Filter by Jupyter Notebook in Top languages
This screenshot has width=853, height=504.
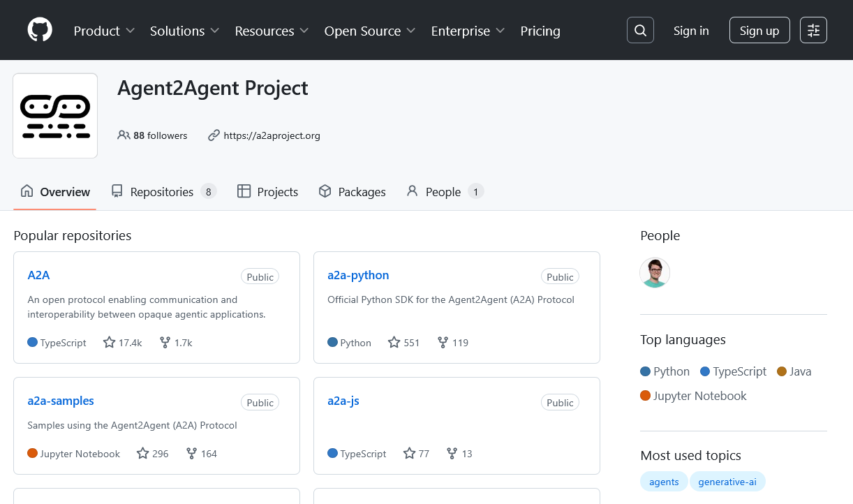[x=693, y=396]
